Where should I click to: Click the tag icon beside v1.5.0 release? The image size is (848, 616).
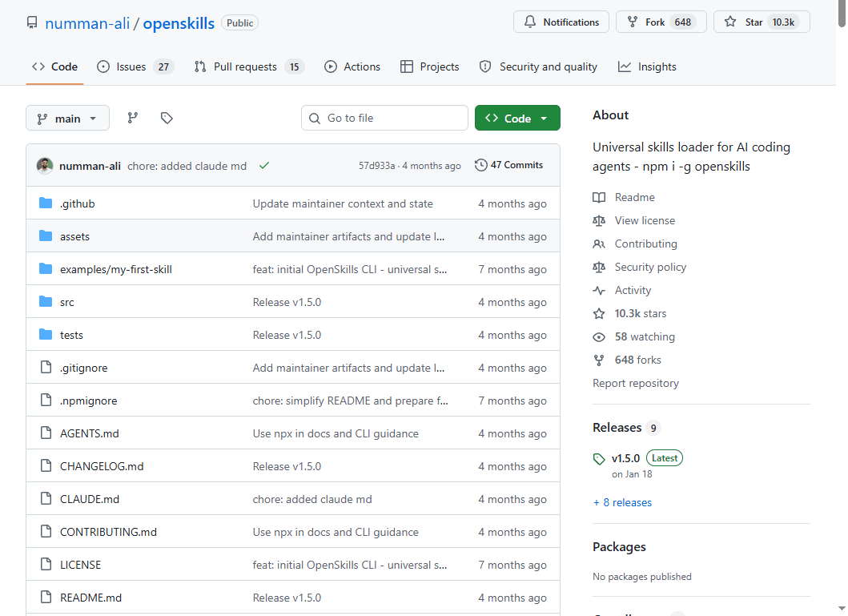coord(599,459)
